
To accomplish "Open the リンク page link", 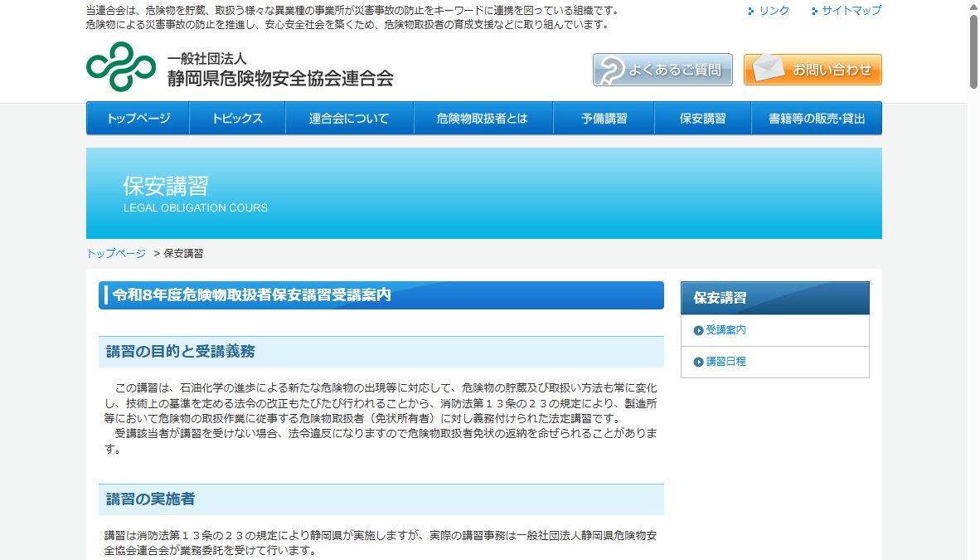I will pos(774,11).
